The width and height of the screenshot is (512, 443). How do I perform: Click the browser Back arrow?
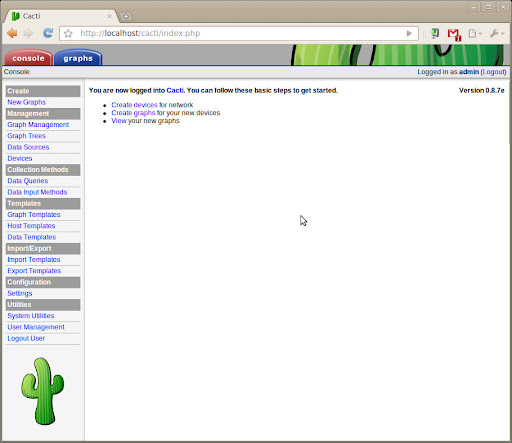coord(12,33)
